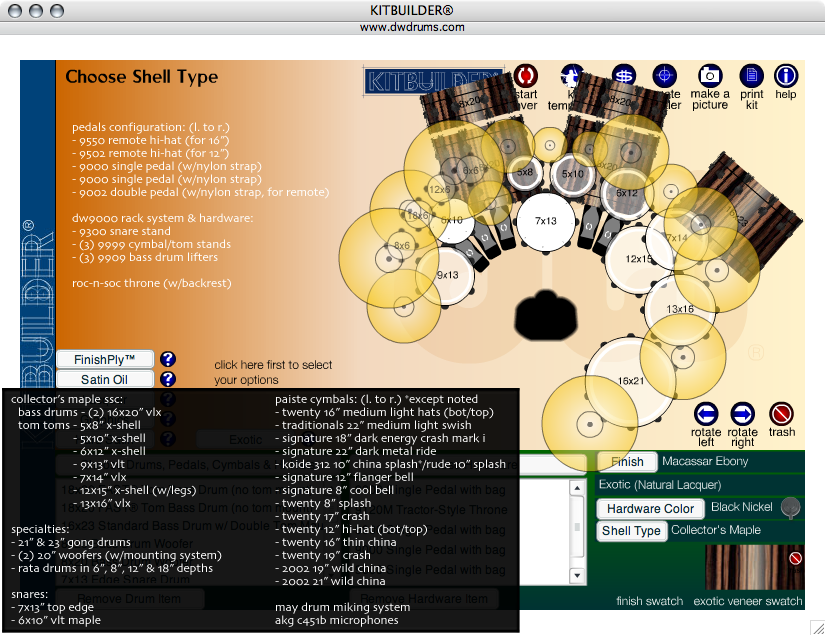Select the 12x15 floor tom

639,259
